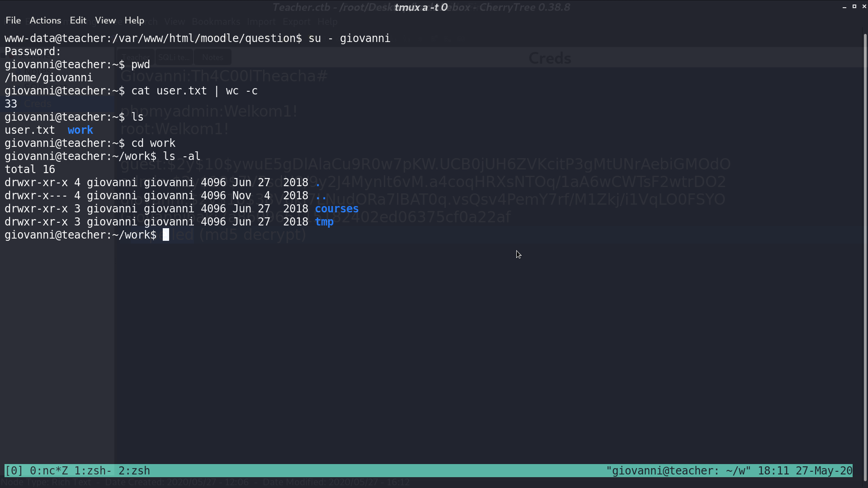Select tmux window 0:nc in status bar

tap(48, 471)
